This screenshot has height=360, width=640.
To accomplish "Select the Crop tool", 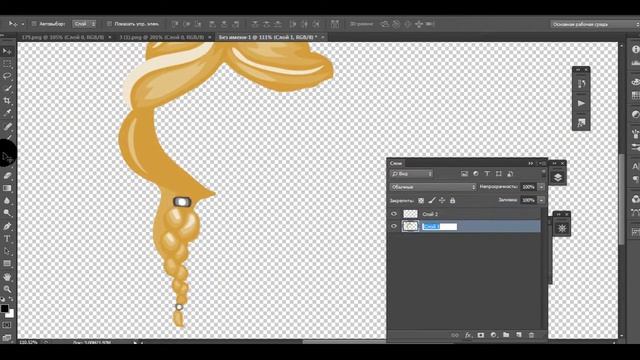I will [7, 100].
